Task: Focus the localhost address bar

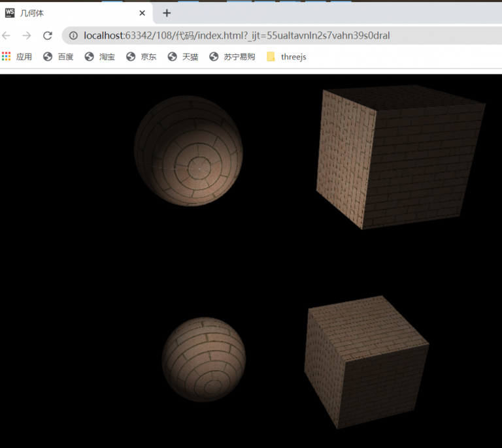Action: [261, 35]
